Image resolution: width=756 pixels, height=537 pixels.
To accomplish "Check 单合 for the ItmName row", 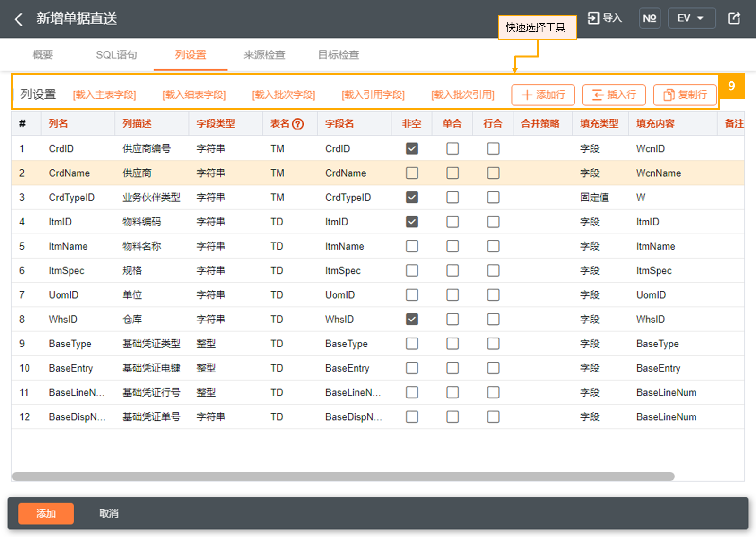I will (452, 246).
